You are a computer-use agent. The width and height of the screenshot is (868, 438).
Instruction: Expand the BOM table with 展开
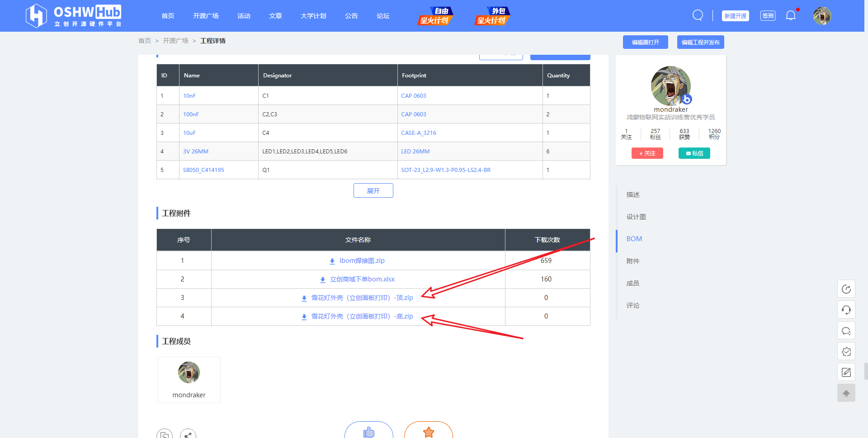(373, 190)
